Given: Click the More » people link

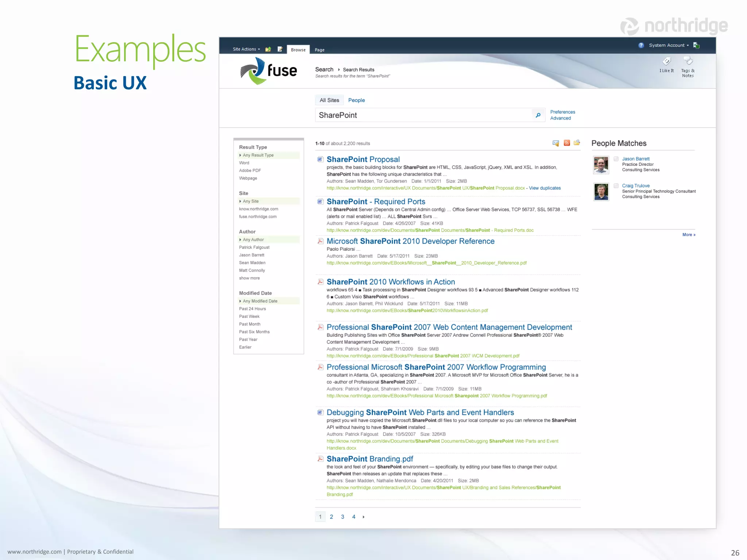Looking at the screenshot, I should coord(689,235).
